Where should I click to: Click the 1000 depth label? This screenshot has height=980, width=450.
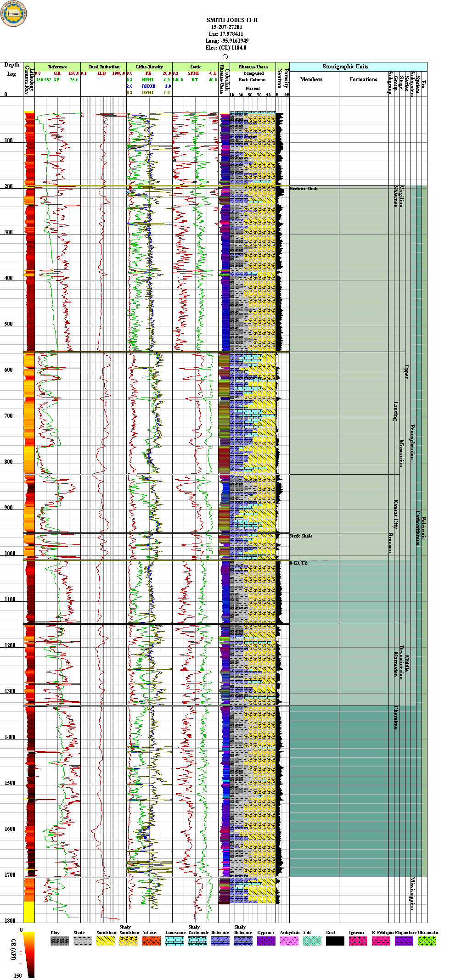coord(10,554)
